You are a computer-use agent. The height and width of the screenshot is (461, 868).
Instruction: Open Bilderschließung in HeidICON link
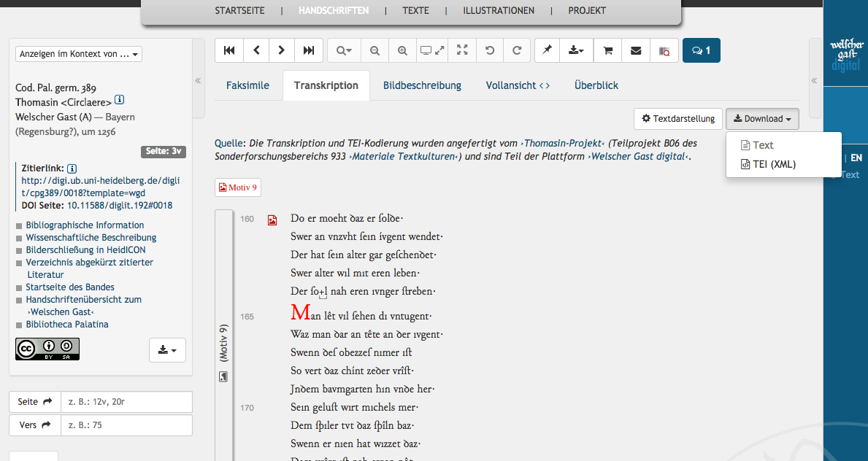(86, 250)
